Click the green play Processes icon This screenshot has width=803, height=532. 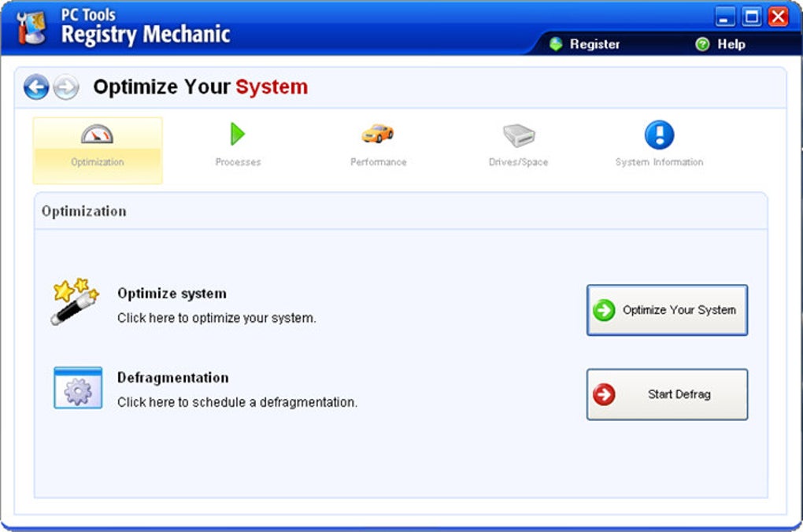click(x=238, y=134)
